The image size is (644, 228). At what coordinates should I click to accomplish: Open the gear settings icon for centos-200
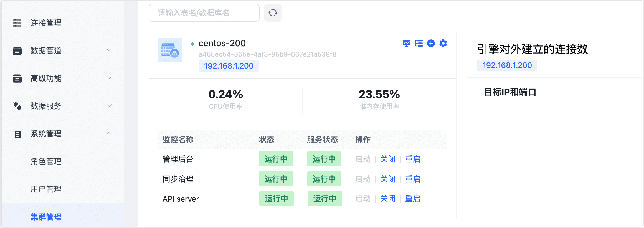pos(443,43)
